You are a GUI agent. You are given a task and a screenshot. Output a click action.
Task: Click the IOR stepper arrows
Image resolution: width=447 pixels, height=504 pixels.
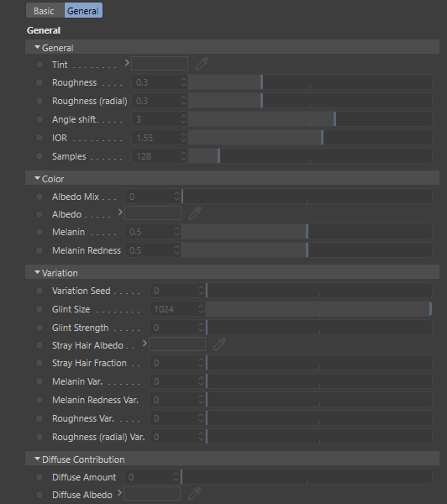coord(183,138)
